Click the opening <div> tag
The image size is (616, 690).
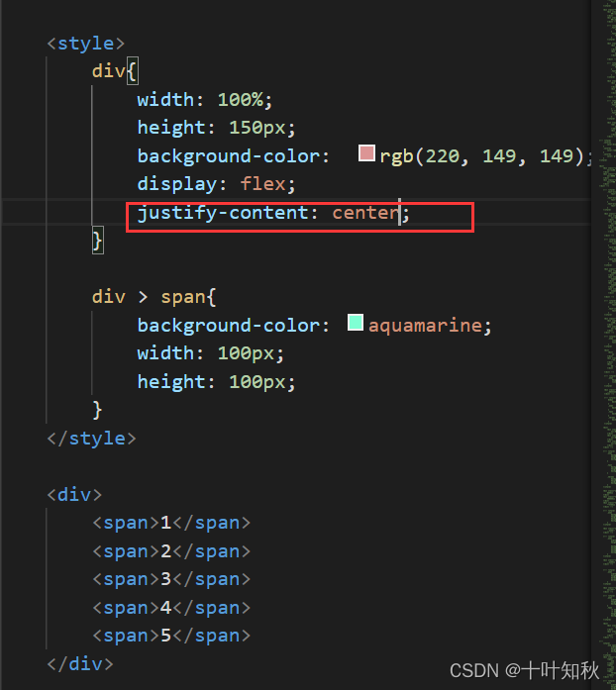click(74, 495)
